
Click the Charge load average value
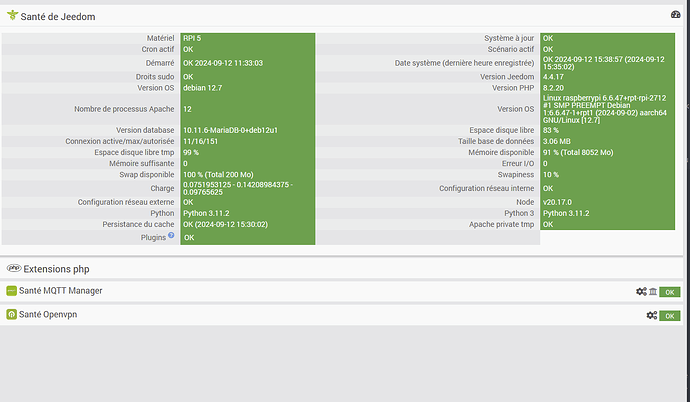(x=238, y=188)
